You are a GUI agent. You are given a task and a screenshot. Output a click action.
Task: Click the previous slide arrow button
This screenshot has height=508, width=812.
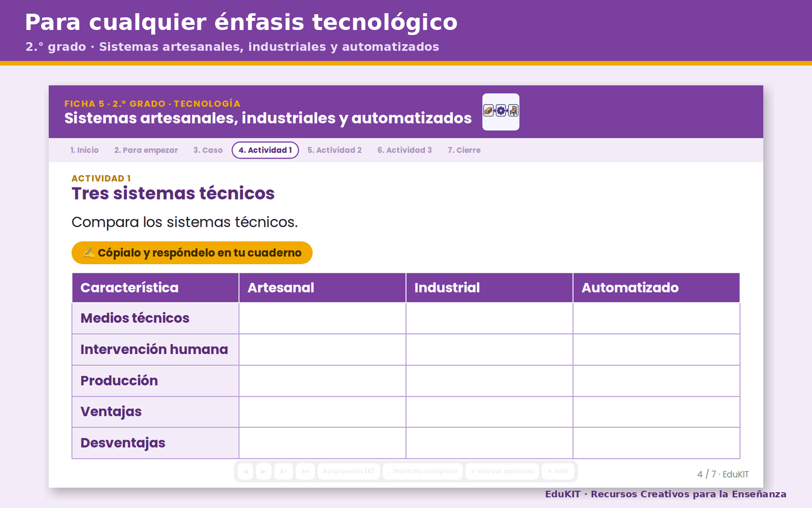pyautogui.click(x=245, y=471)
